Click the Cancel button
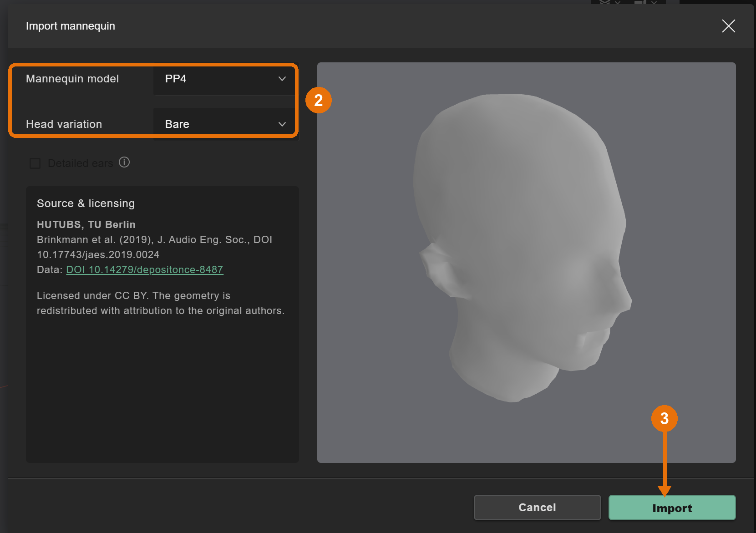The height and width of the screenshot is (533, 756). 537,508
